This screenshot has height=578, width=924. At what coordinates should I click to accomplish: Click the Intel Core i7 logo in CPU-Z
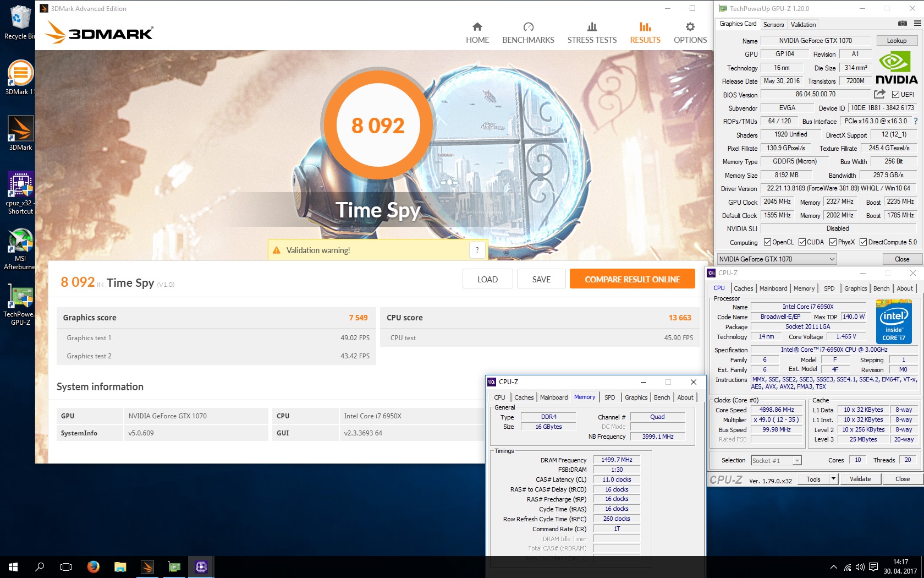(x=894, y=321)
